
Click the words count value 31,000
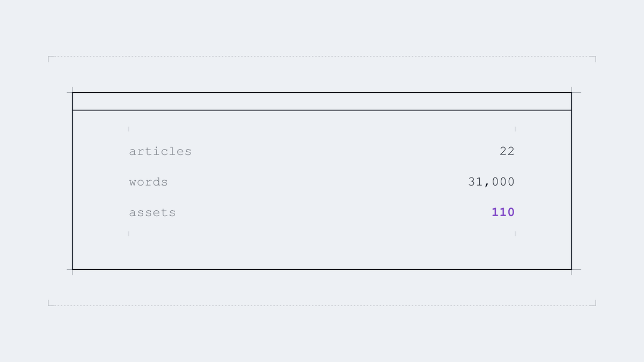[492, 182]
